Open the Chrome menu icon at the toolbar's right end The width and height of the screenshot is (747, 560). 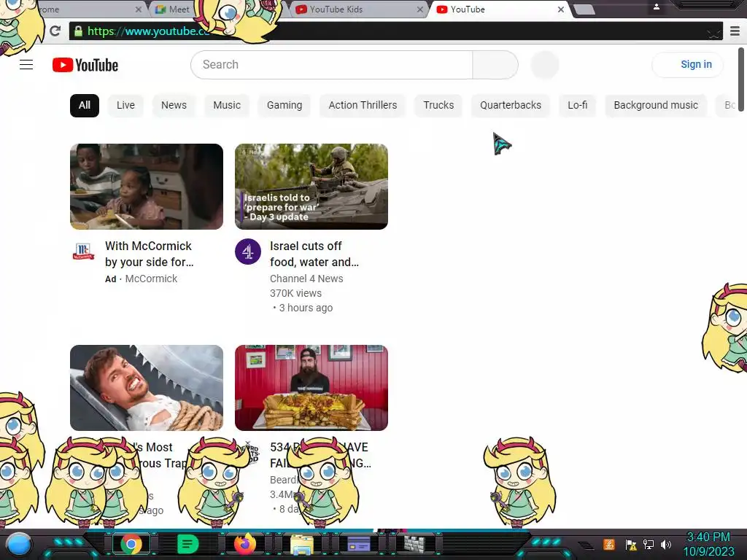pos(735,31)
